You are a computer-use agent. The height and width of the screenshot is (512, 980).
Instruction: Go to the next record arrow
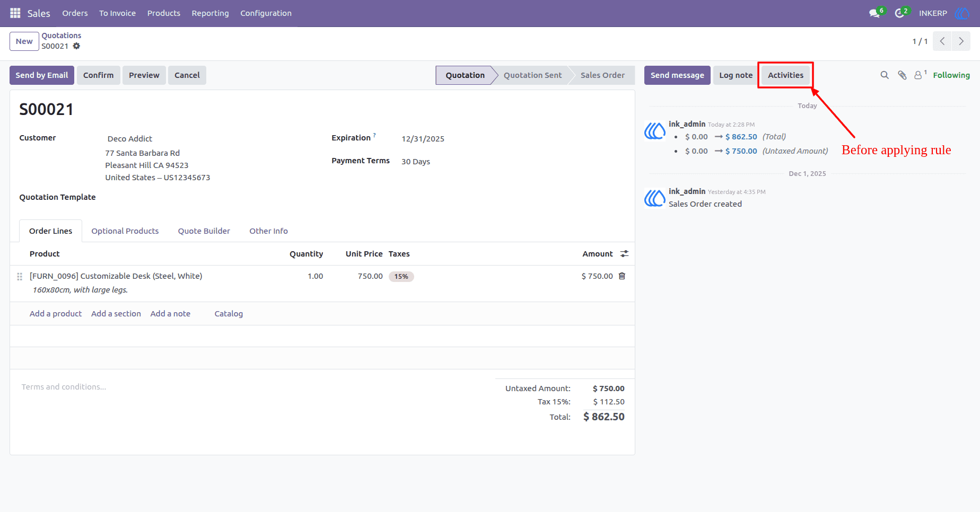coord(961,41)
